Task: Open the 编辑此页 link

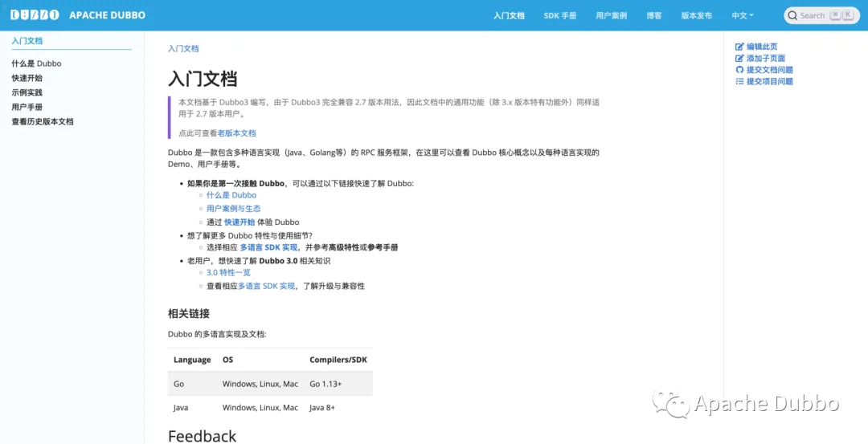Action: point(762,47)
